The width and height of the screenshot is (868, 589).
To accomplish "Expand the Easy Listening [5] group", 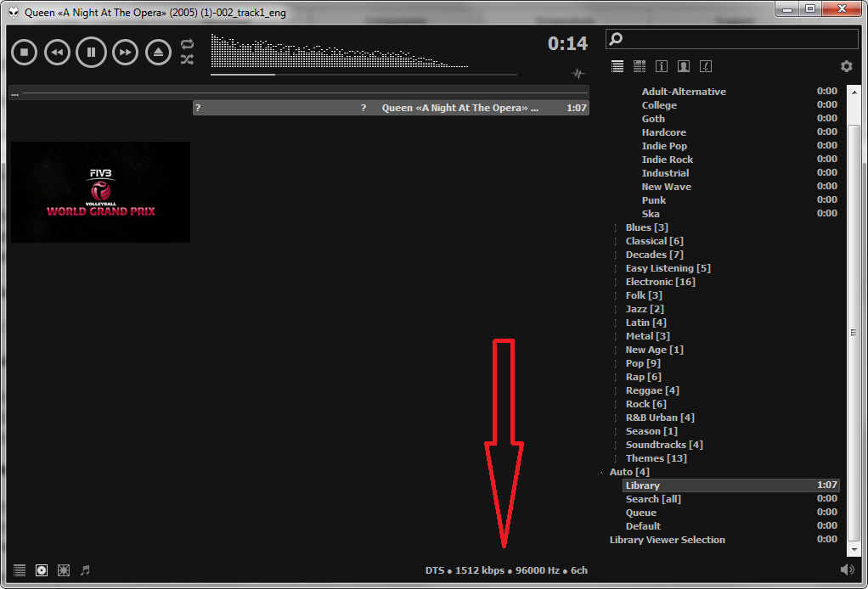I will click(616, 268).
